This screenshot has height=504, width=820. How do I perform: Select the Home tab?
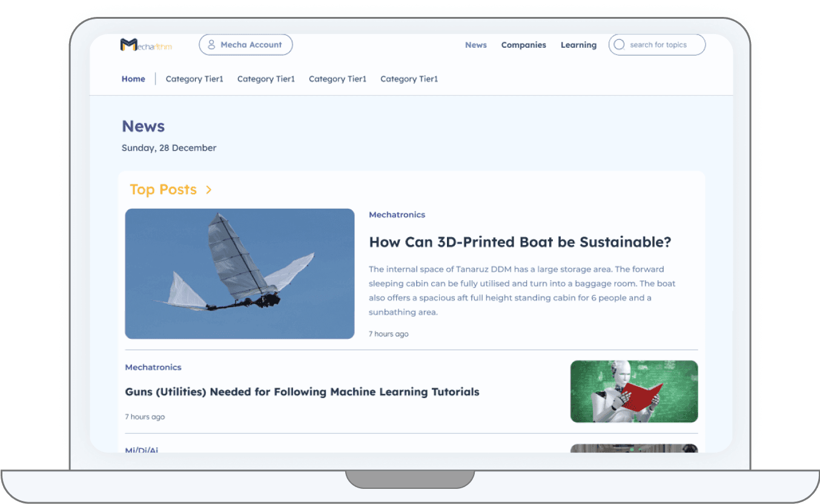pyautogui.click(x=133, y=79)
